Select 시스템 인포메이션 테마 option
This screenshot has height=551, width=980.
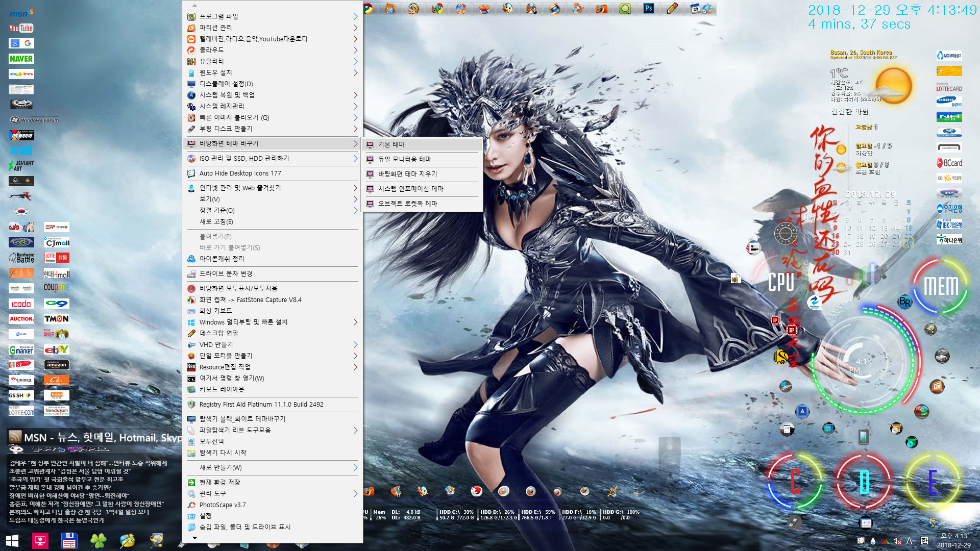point(422,189)
